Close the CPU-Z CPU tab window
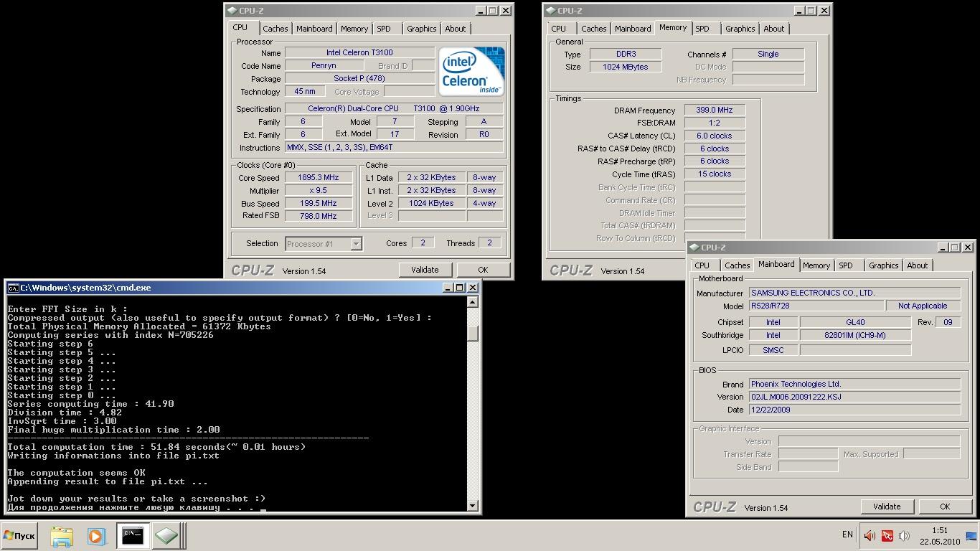Image resolution: width=980 pixels, height=551 pixels. pos(505,11)
